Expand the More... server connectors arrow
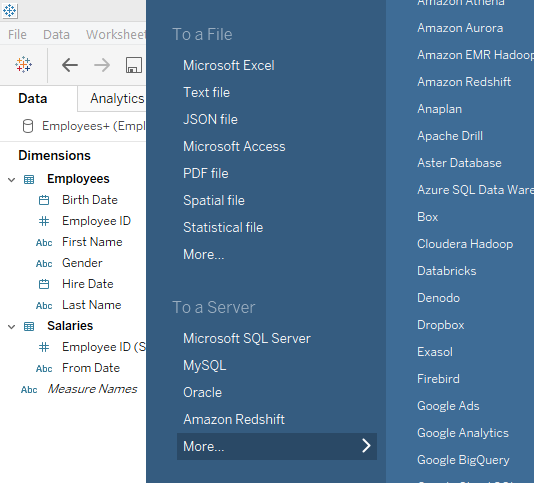The image size is (534, 483). coord(366,446)
